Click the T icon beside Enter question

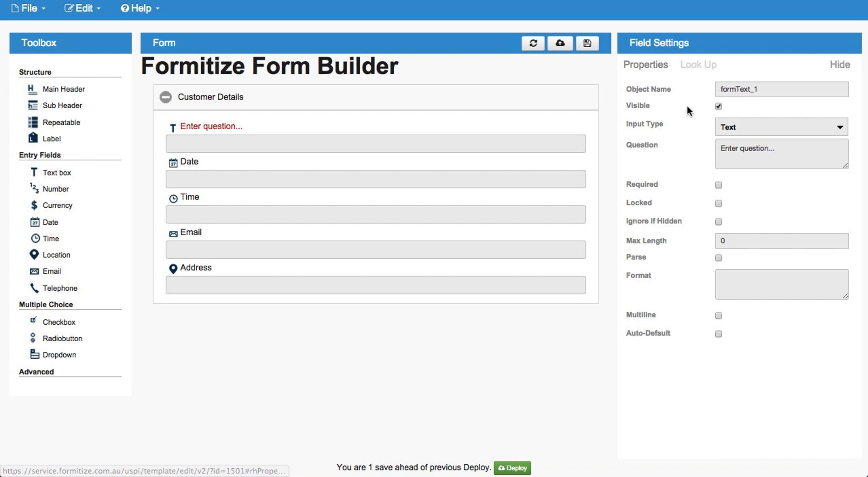pos(173,128)
